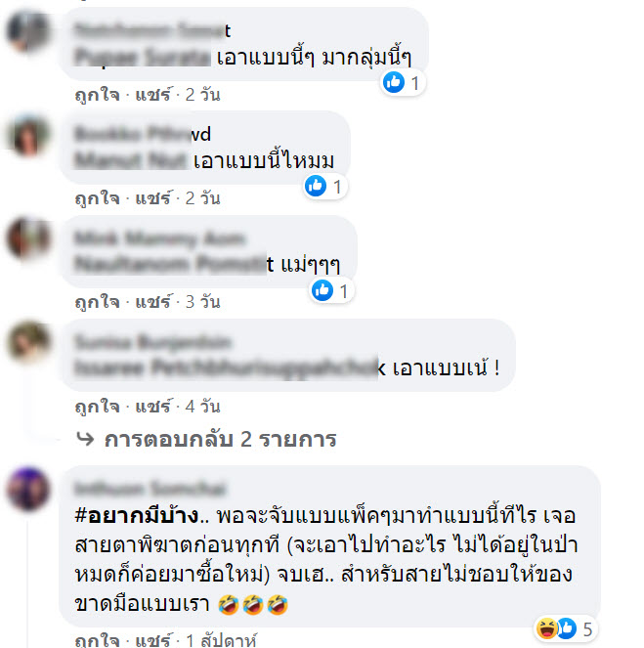Click แชร์ under the 4 วัน comment
This screenshot has height=648, width=644.
[152, 407]
